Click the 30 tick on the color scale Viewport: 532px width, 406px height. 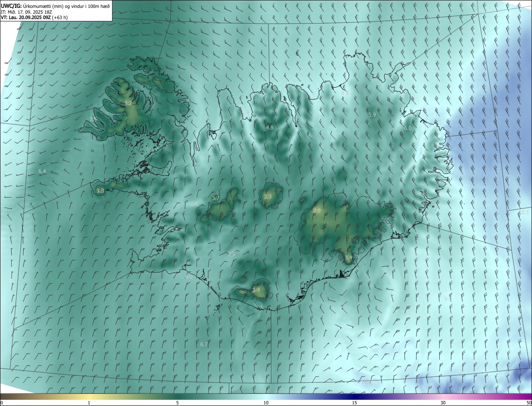click(x=443, y=403)
